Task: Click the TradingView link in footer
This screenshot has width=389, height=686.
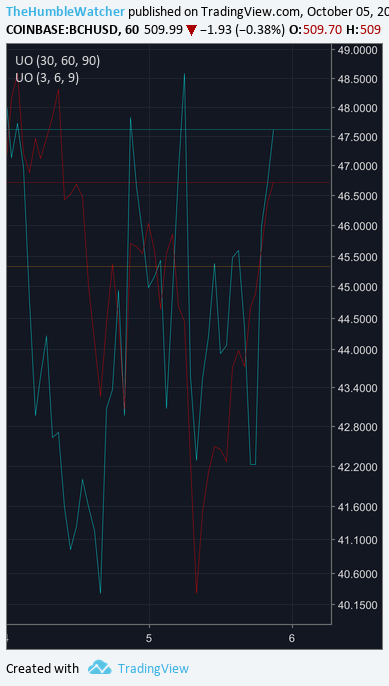Action: tap(153, 668)
